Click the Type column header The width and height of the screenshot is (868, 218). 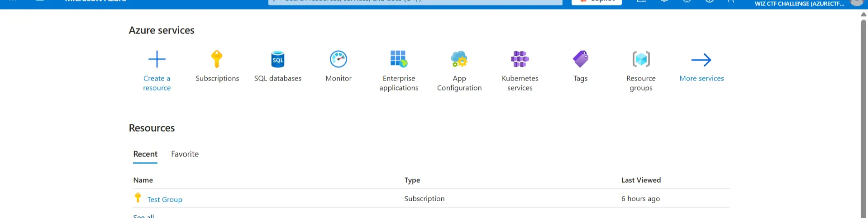(412, 180)
